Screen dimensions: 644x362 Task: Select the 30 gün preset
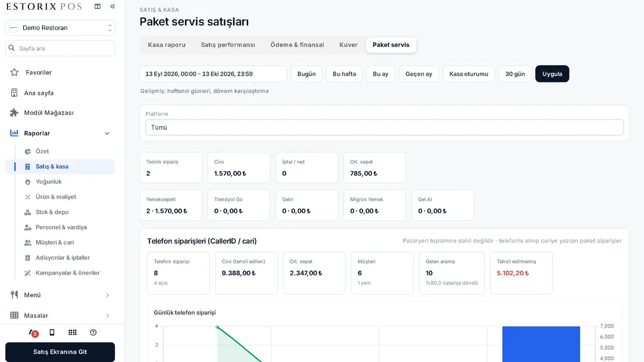point(515,74)
